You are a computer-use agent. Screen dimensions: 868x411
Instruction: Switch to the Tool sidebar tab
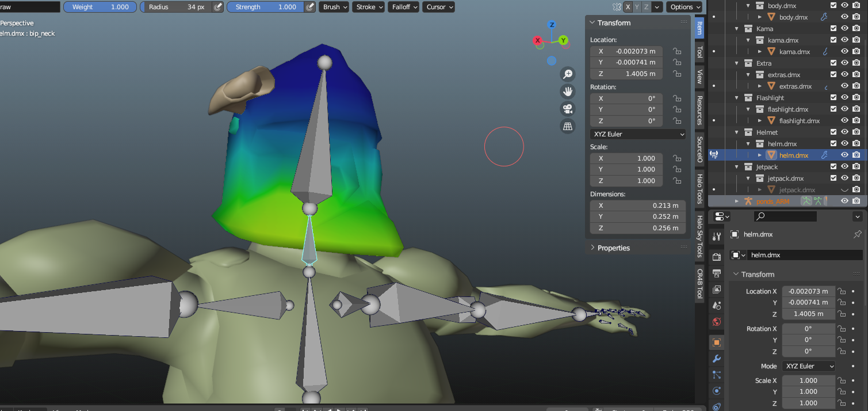[x=699, y=52]
